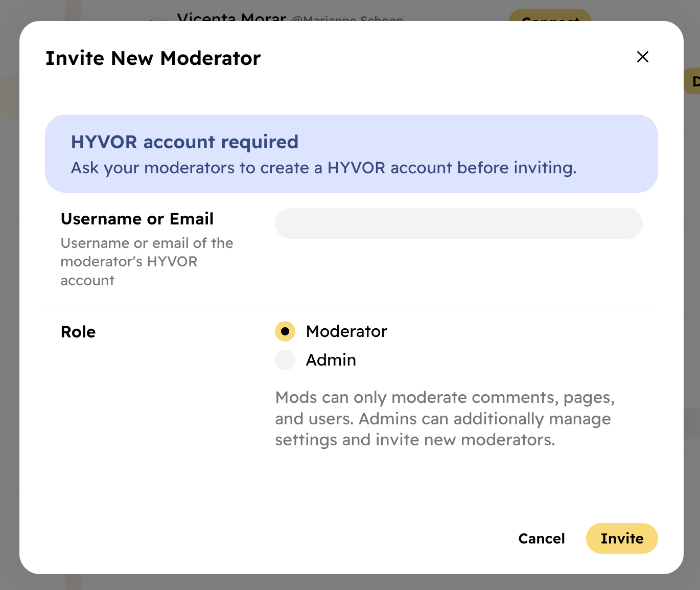700x590 pixels.
Task: Click the divider line above the Role section
Action: (x=352, y=305)
